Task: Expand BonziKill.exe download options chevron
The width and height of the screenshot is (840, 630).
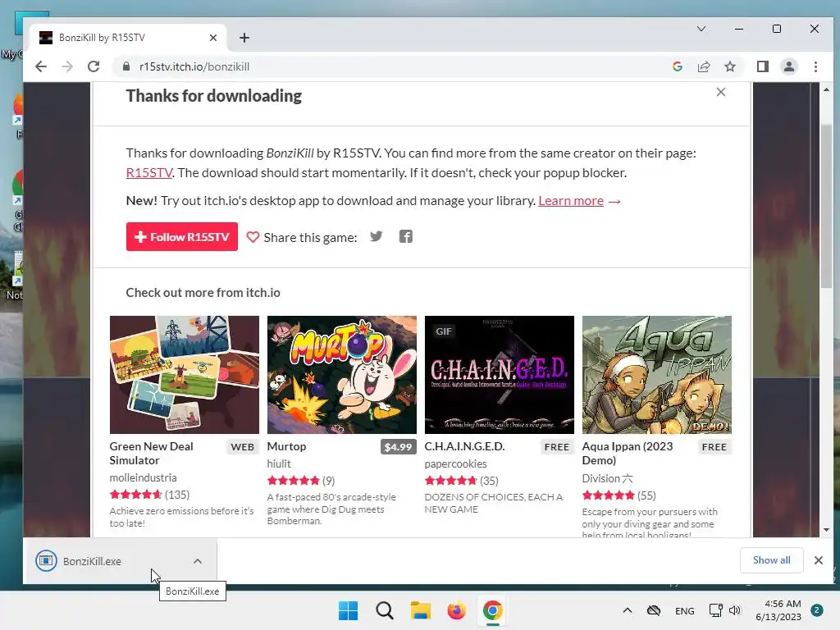Action: pyautogui.click(x=198, y=561)
